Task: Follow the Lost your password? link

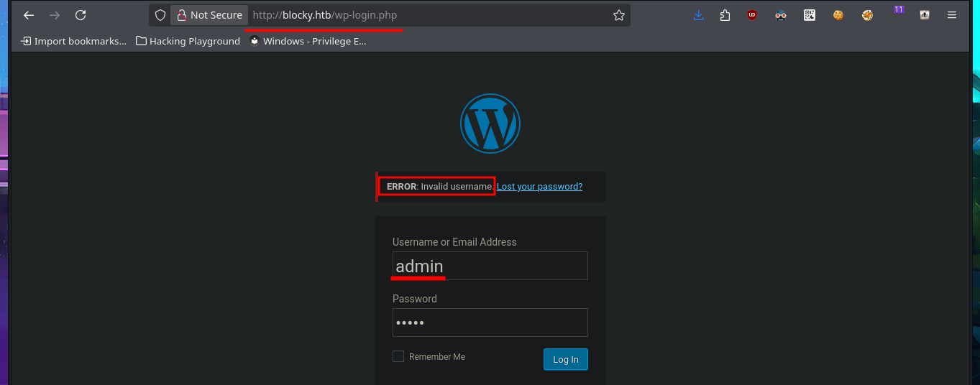Action: (x=539, y=187)
